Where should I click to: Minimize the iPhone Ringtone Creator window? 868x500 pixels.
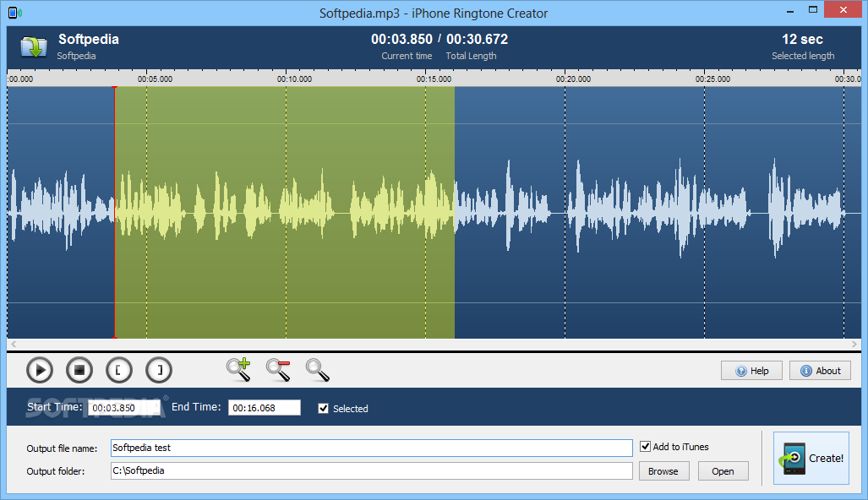click(790, 10)
